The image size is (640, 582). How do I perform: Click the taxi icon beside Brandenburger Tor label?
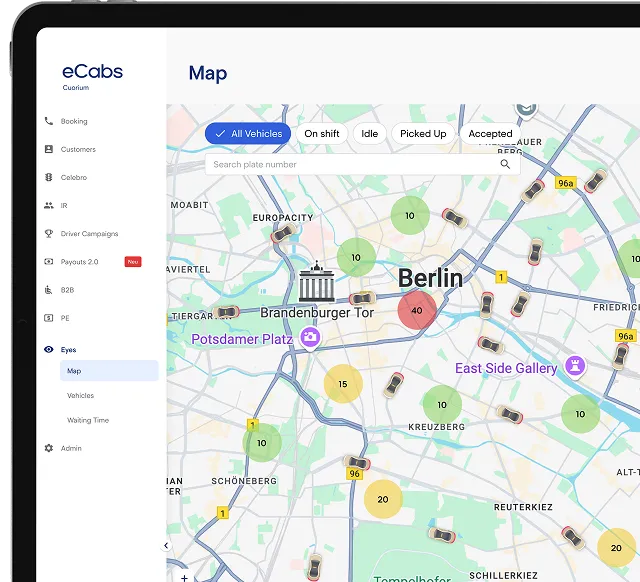tap(362, 298)
